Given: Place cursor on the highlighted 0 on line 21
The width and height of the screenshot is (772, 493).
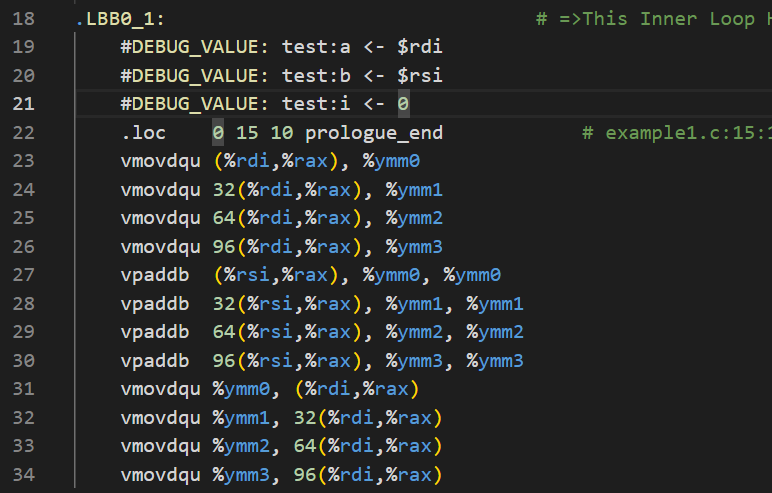Looking at the screenshot, I should tap(403, 104).
